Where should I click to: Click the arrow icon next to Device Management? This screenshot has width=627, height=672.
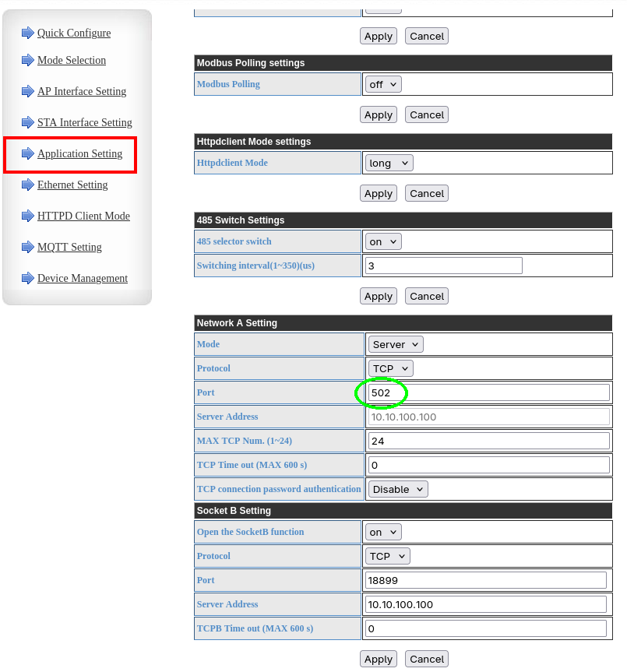tap(28, 278)
